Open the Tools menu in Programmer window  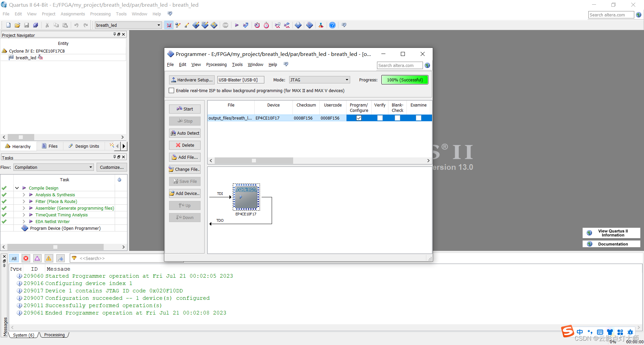coord(237,64)
